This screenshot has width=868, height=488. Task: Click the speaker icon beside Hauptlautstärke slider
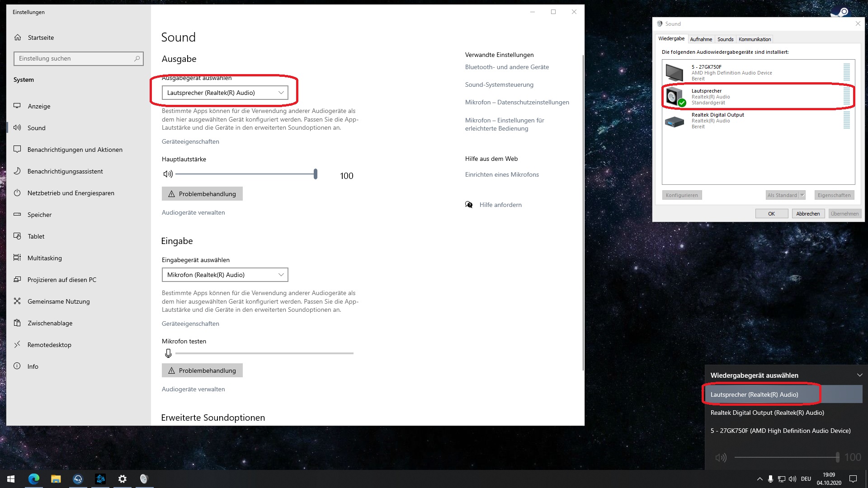coord(168,174)
